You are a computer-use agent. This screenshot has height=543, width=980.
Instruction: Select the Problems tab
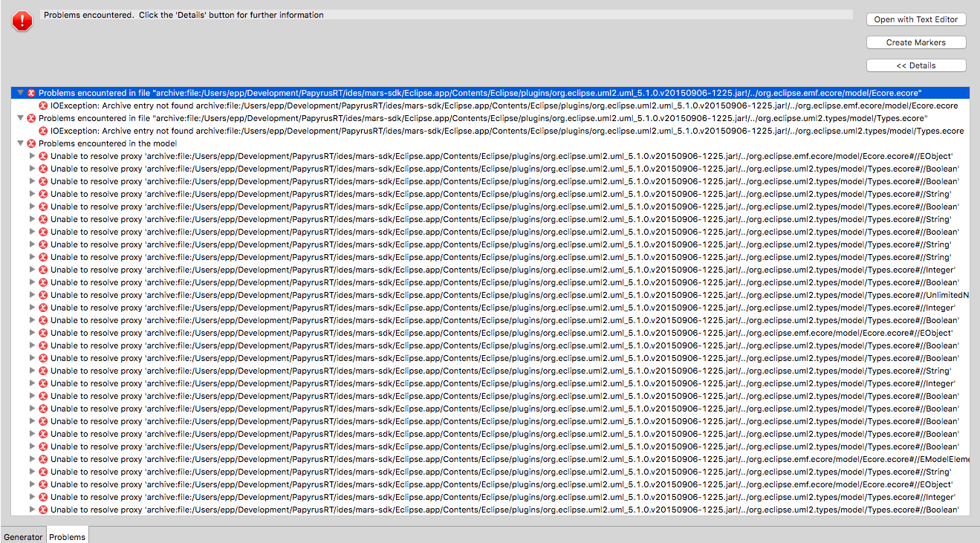coord(68,536)
